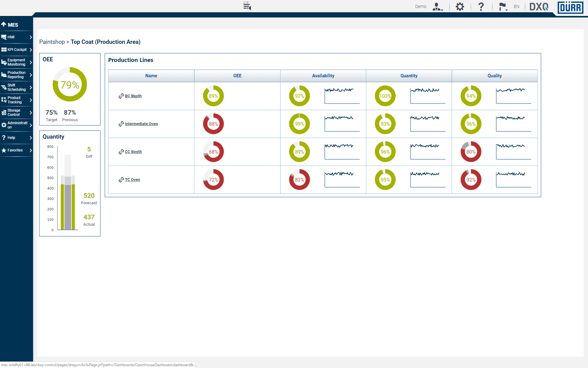
Task: Click the Demo user profile icon
Action: click(437, 7)
